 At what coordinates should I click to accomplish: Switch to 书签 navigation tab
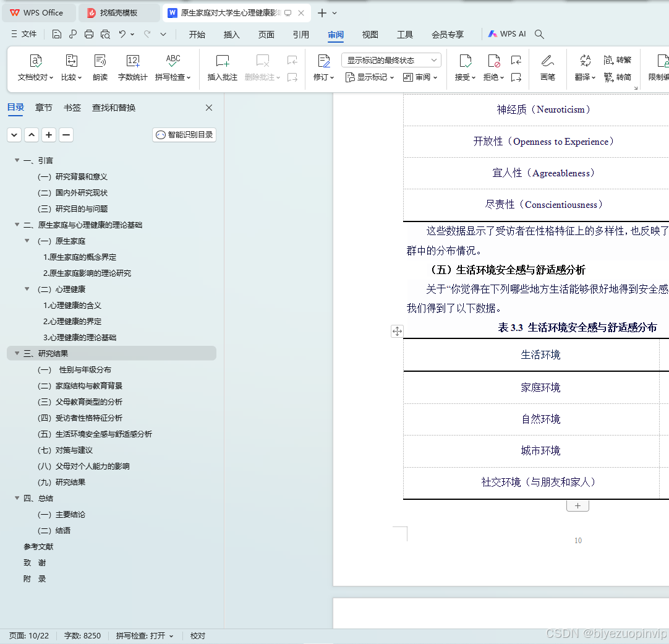point(72,108)
